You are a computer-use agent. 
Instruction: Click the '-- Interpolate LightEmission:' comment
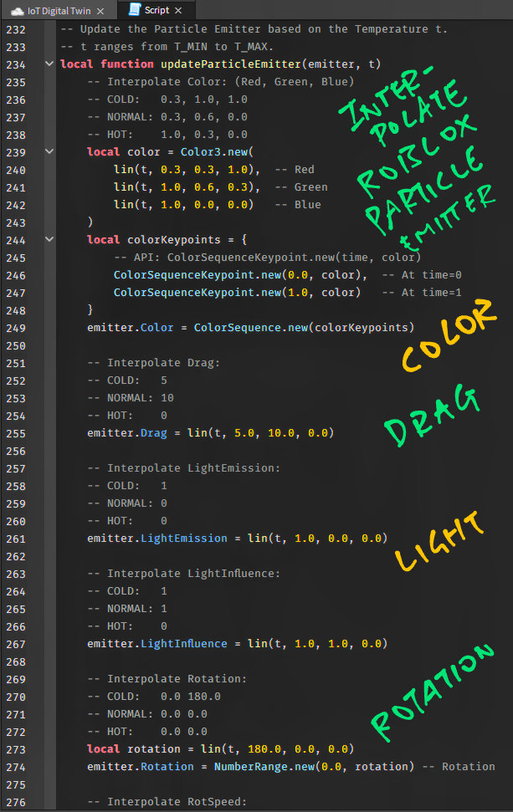click(184, 468)
